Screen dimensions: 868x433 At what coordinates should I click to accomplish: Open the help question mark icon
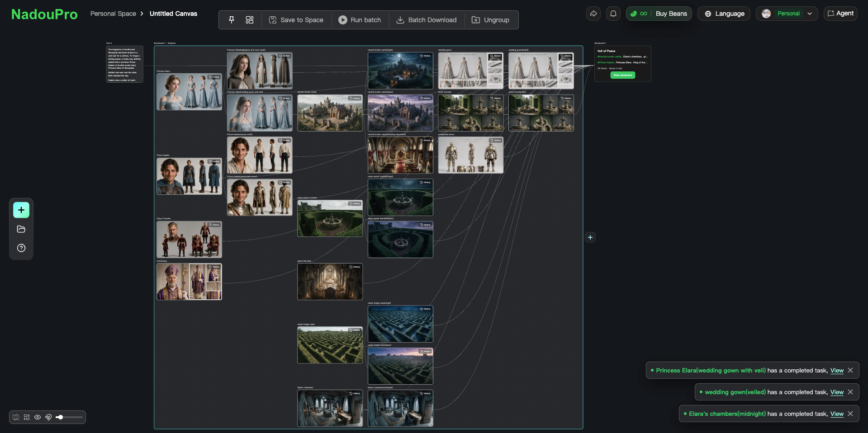click(21, 248)
